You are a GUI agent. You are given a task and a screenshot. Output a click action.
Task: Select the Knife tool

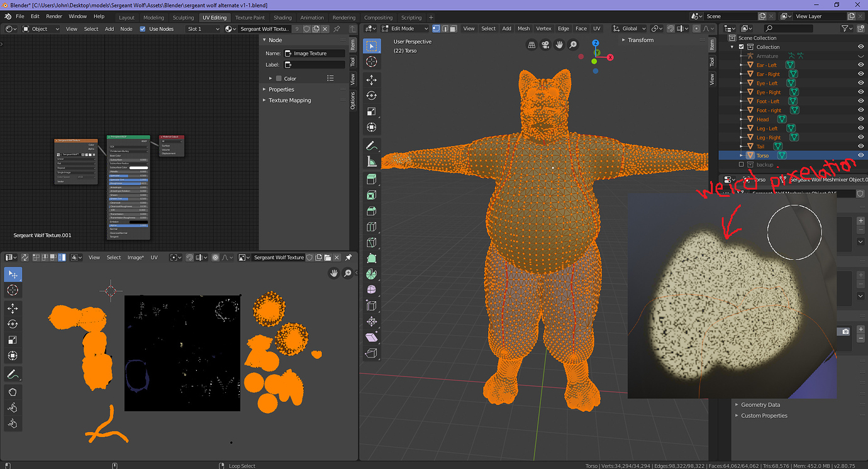(x=372, y=242)
